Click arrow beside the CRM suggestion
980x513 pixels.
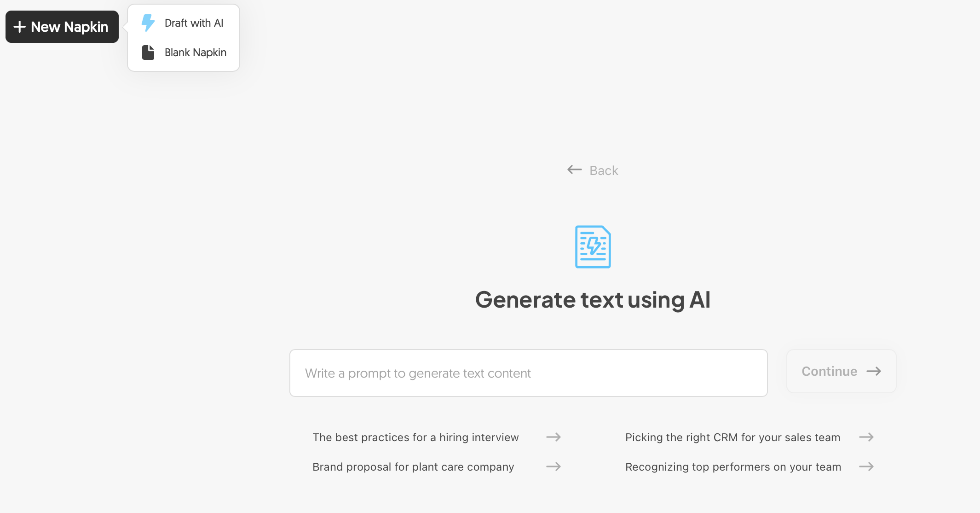(866, 437)
